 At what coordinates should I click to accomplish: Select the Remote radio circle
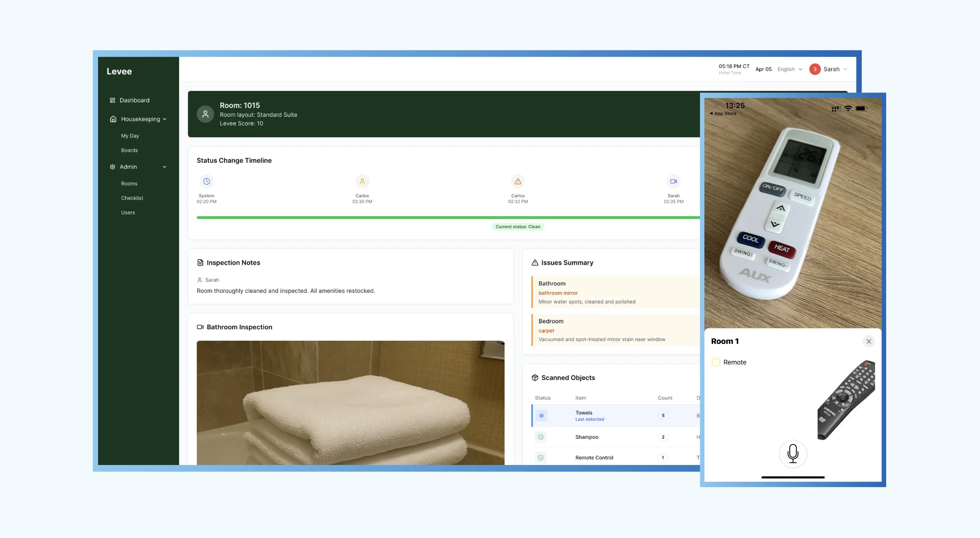point(715,362)
